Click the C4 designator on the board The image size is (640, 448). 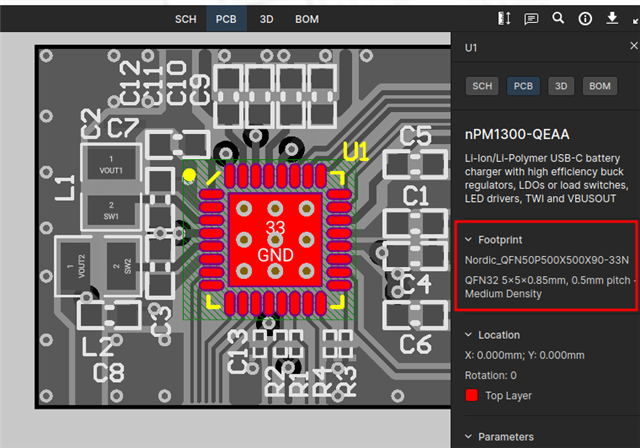click(x=416, y=284)
